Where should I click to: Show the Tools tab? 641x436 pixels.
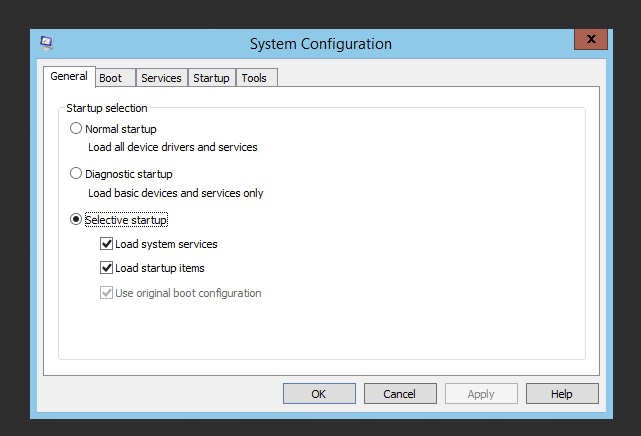coord(254,78)
